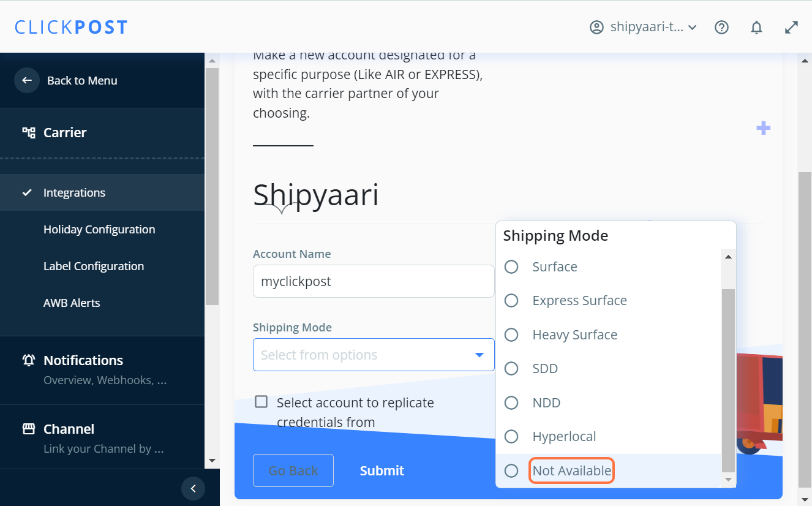Open the notifications bell icon
This screenshot has height=506, width=812.
pos(757,28)
